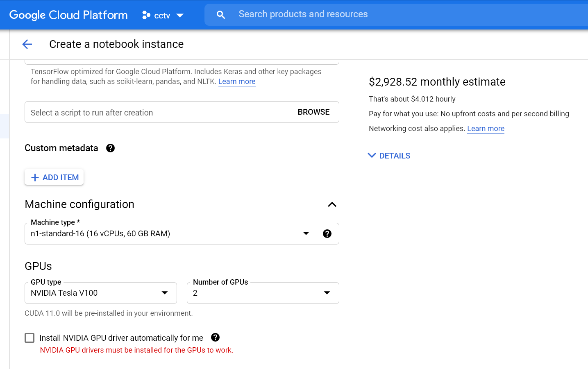Go back using the left arrow icon
Viewport: 588px width, 369px height.
click(x=27, y=44)
